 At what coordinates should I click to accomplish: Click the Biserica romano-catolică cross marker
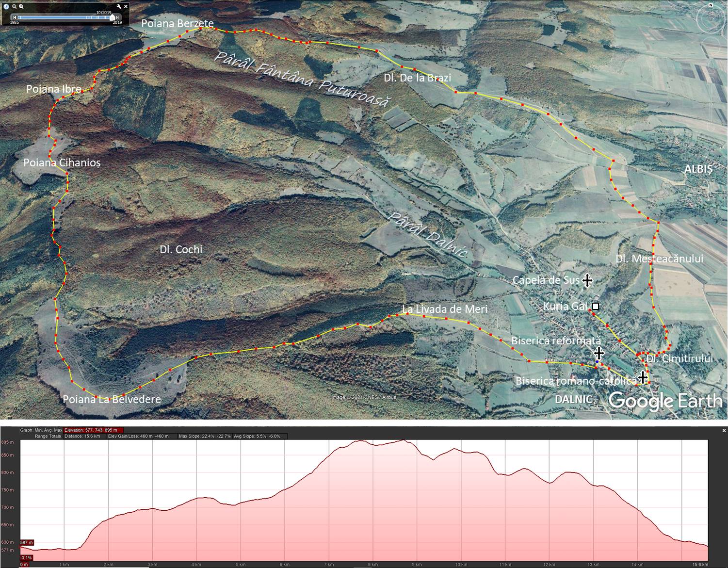643,377
